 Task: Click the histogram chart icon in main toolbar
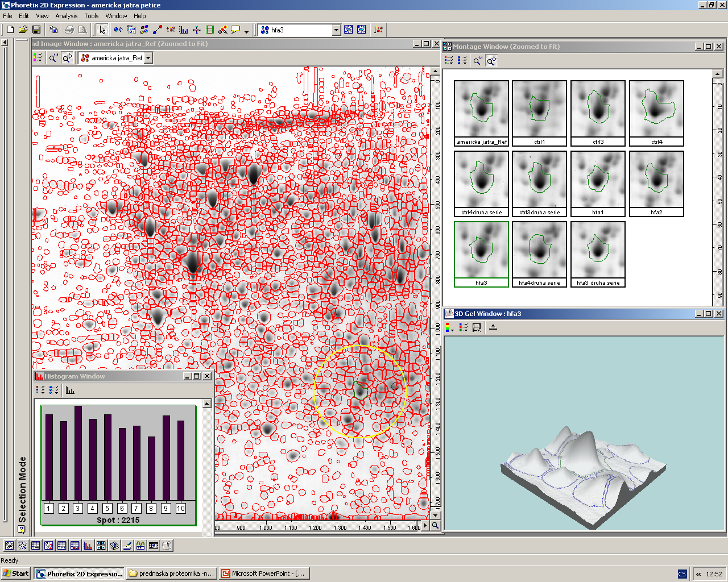[x=183, y=30]
